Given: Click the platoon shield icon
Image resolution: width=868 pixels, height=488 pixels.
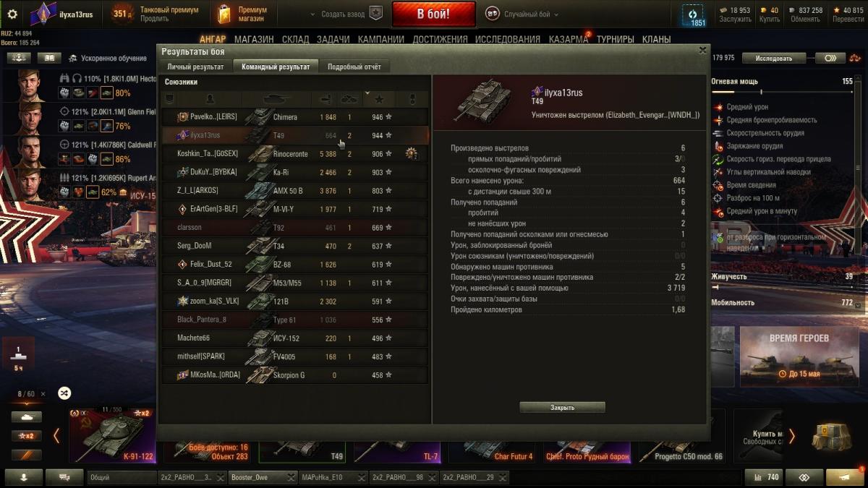Looking at the screenshot, I should [376, 14].
